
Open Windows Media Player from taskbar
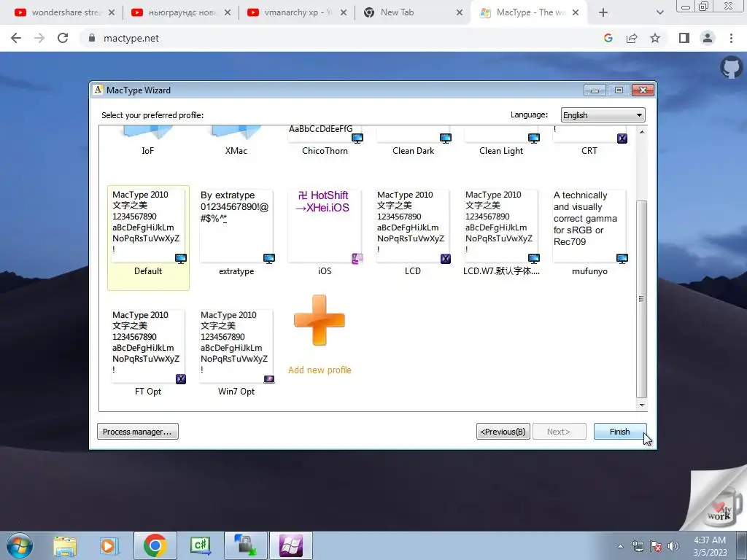[109, 545]
